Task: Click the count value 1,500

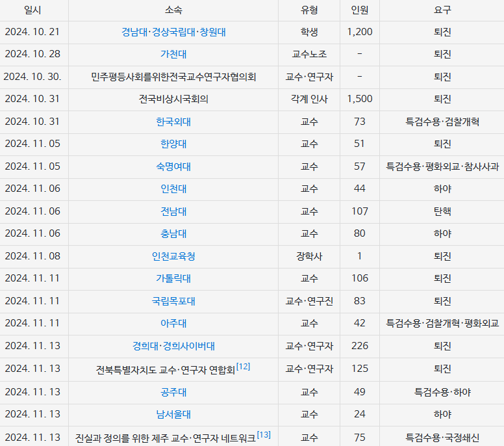Action: [360, 99]
